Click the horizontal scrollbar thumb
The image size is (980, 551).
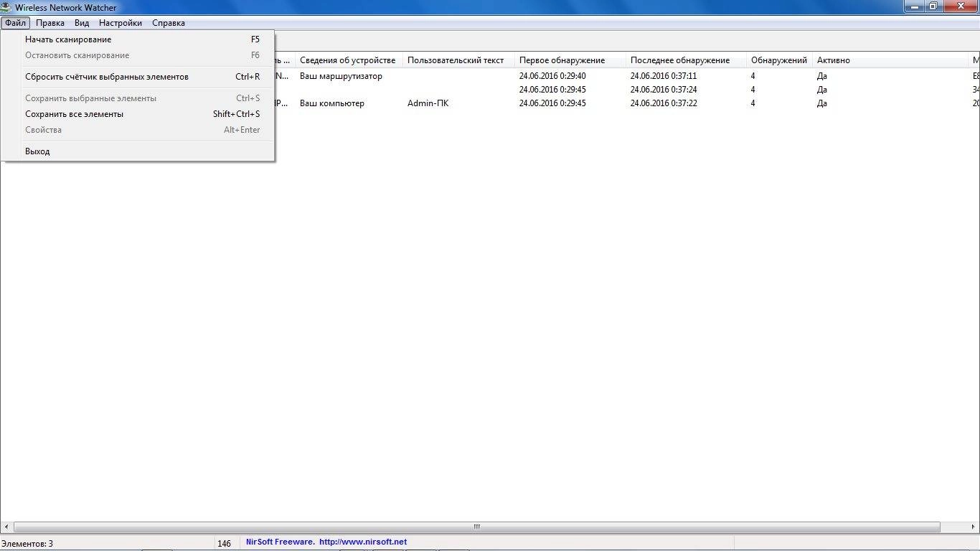tap(476, 527)
